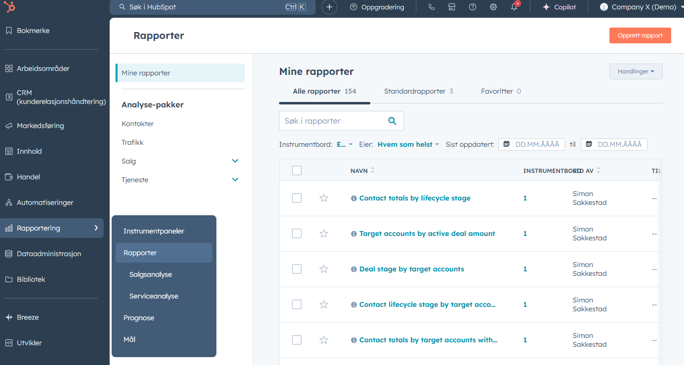Open the marketplace store icon

point(452,7)
